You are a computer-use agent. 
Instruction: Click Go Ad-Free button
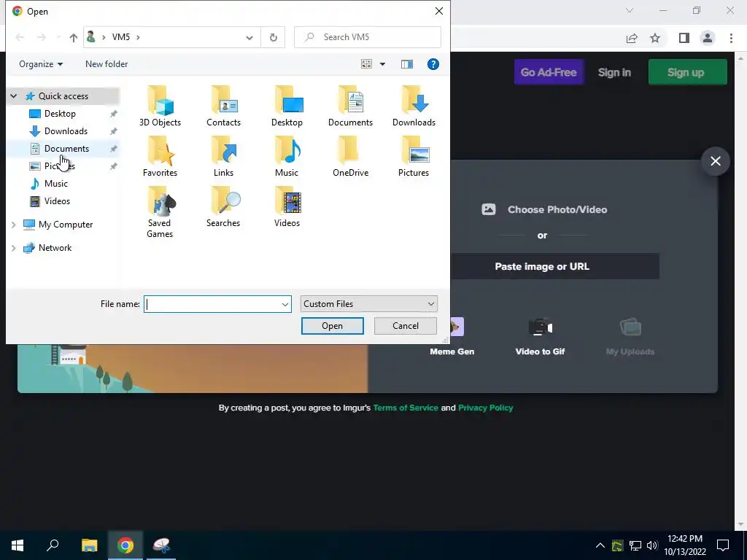(549, 72)
